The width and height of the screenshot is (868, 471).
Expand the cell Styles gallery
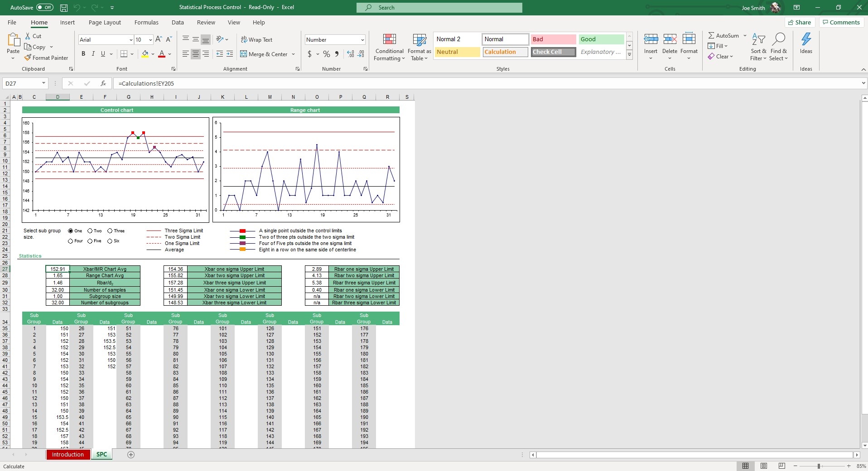coord(629,54)
